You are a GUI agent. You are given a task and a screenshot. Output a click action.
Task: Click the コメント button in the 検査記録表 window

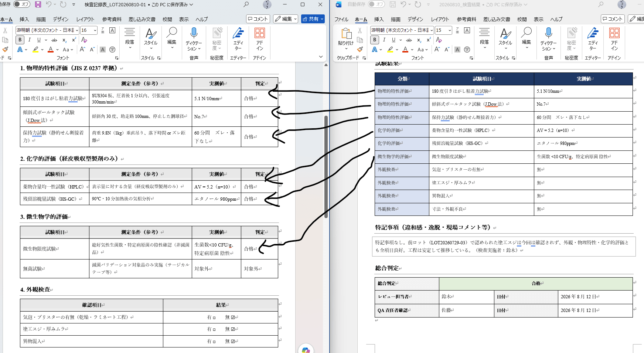point(258,19)
